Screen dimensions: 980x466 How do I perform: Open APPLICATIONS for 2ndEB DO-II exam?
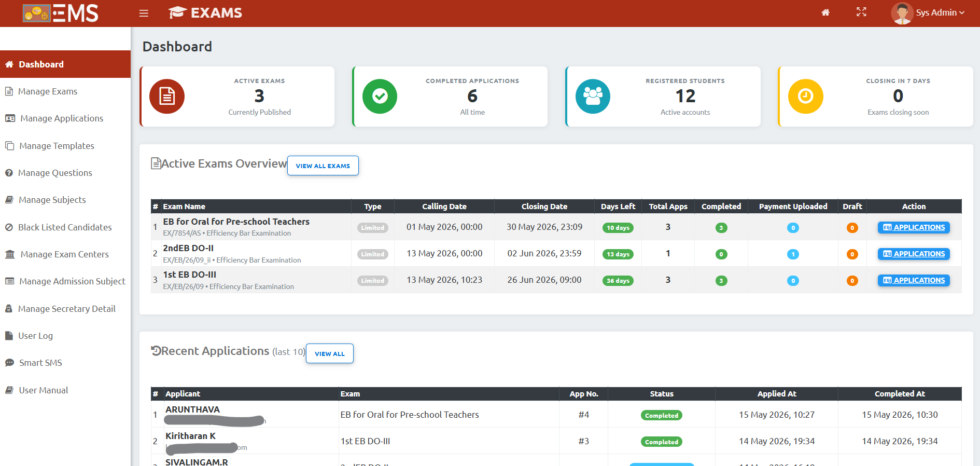(x=914, y=254)
